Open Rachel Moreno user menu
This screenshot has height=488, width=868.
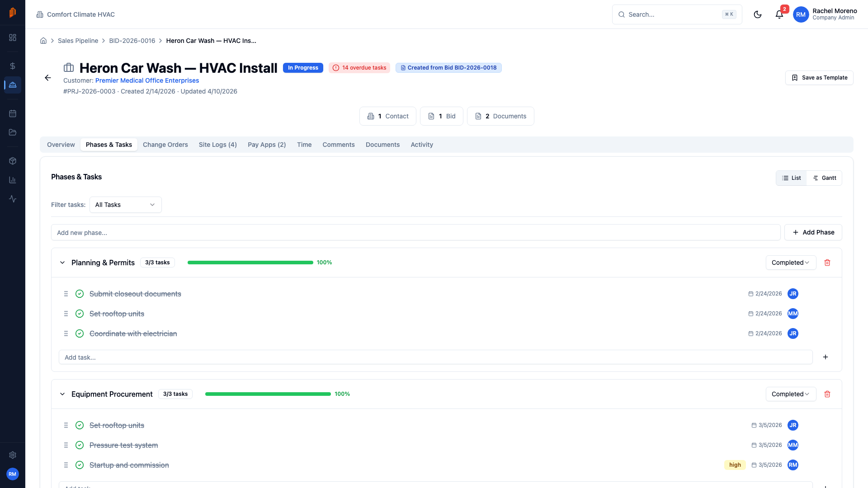(825, 14)
